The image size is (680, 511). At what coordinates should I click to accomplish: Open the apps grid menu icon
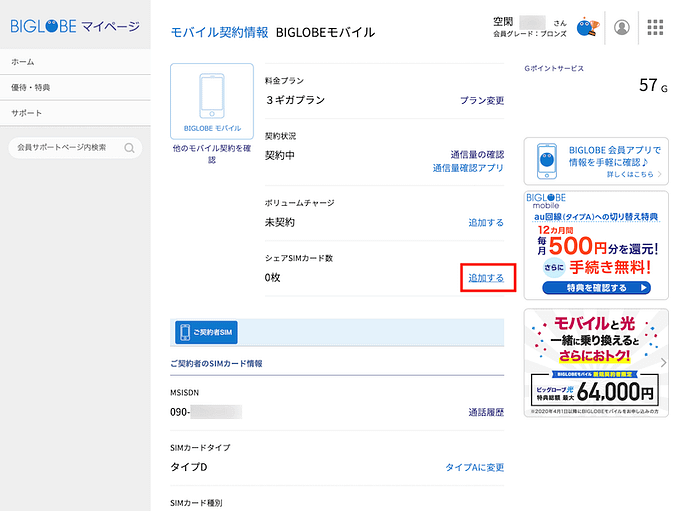656,28
